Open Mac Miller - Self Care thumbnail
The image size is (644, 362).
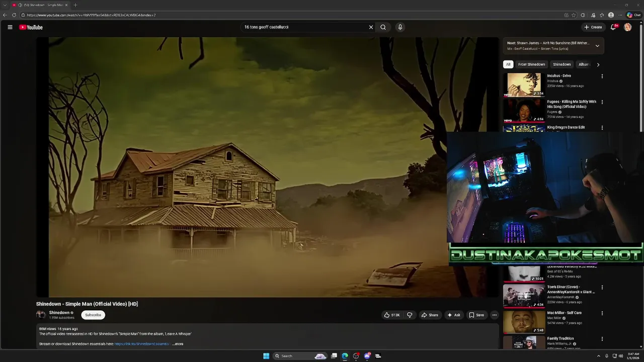pyautogui.click(x=524, y=322)
